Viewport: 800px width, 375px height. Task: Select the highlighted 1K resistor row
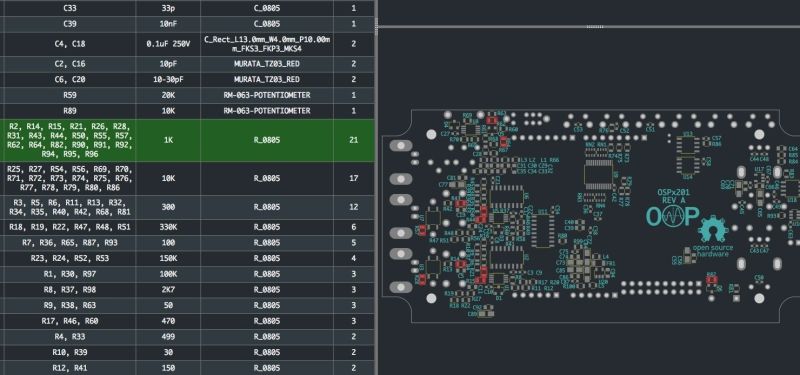coord(187,140)
